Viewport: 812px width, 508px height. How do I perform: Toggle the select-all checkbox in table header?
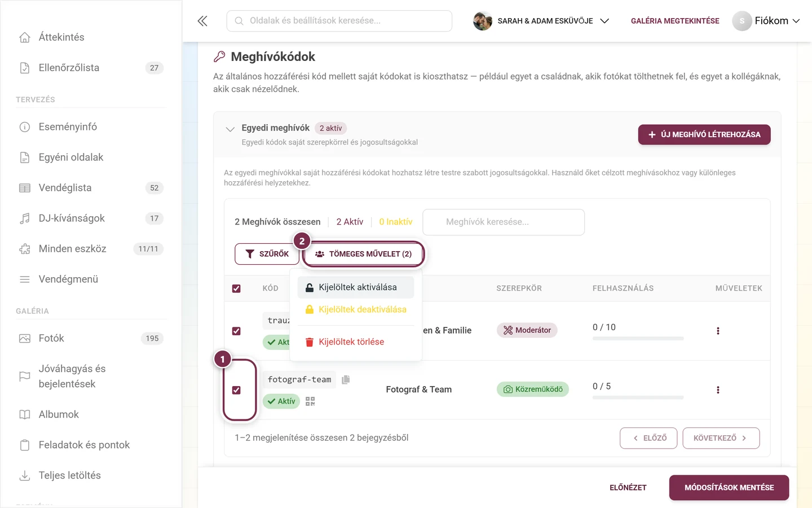click(x=236, y=288)
